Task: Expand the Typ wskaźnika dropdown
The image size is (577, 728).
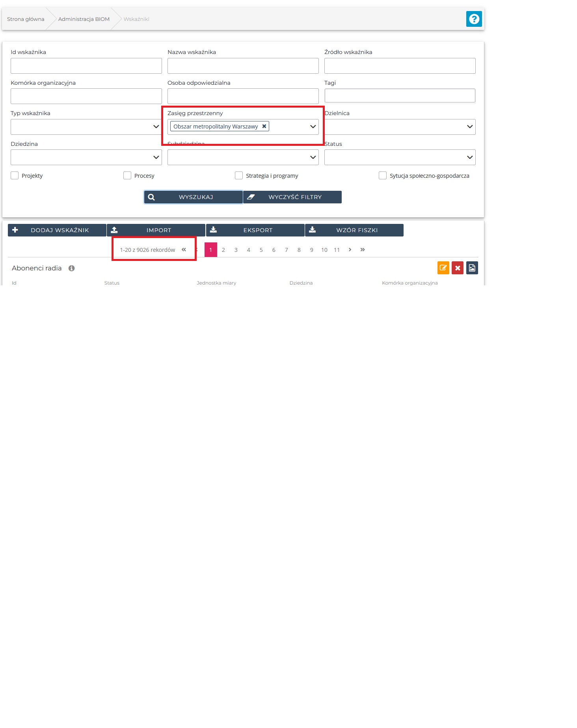Action: [86, 127]
